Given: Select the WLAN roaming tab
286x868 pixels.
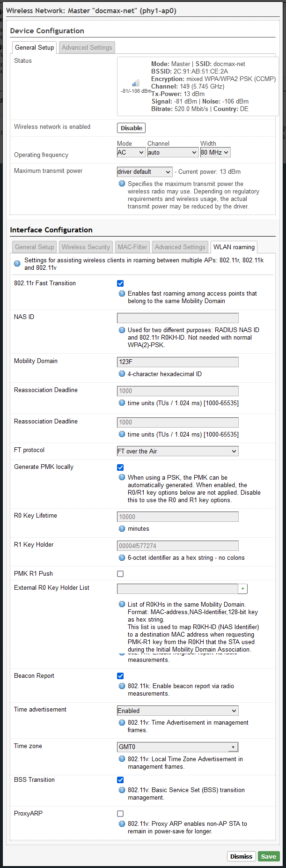Looking at the screenshot, I should pos(234,247).
